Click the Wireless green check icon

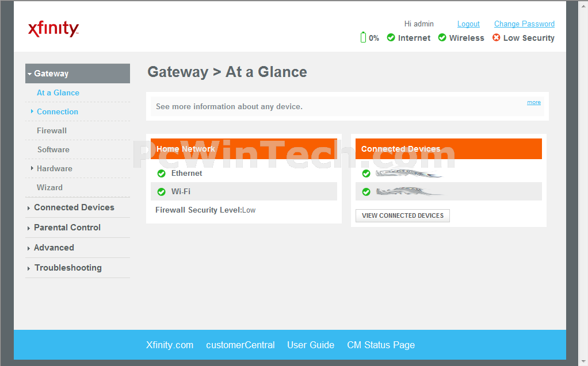(442, 37)
